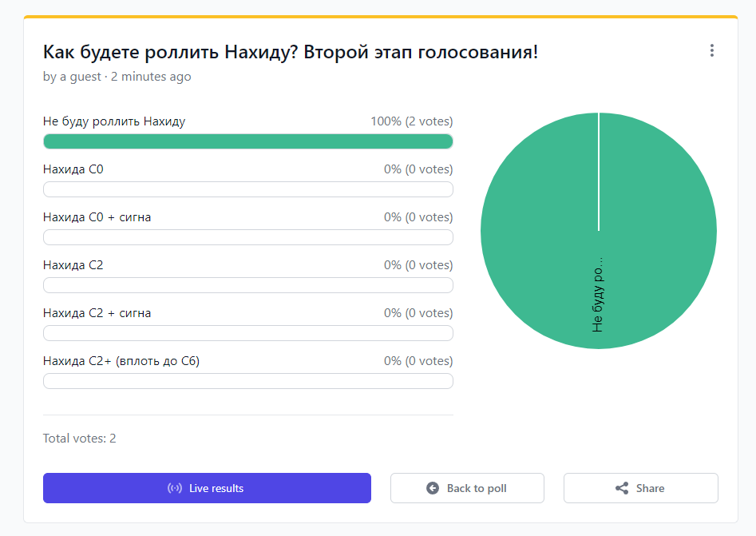Screen dimensions: 756x536
Task: Click the Нахида C0 + сигна result bar
Action: [x=247, y=237]
